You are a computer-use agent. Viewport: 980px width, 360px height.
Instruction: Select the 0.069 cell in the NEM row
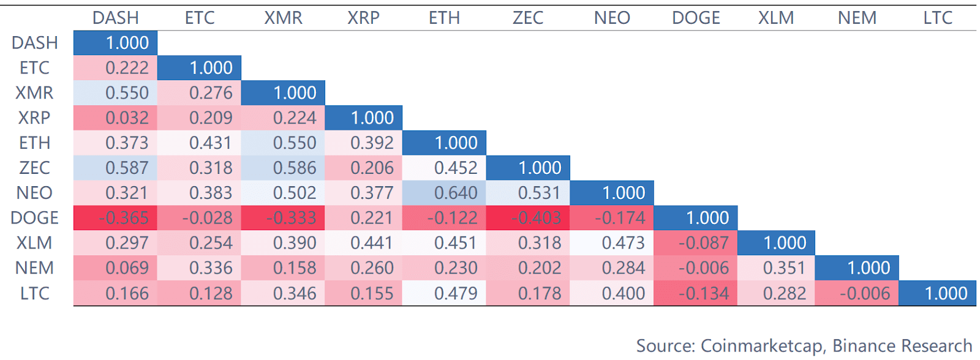(116, 268)
